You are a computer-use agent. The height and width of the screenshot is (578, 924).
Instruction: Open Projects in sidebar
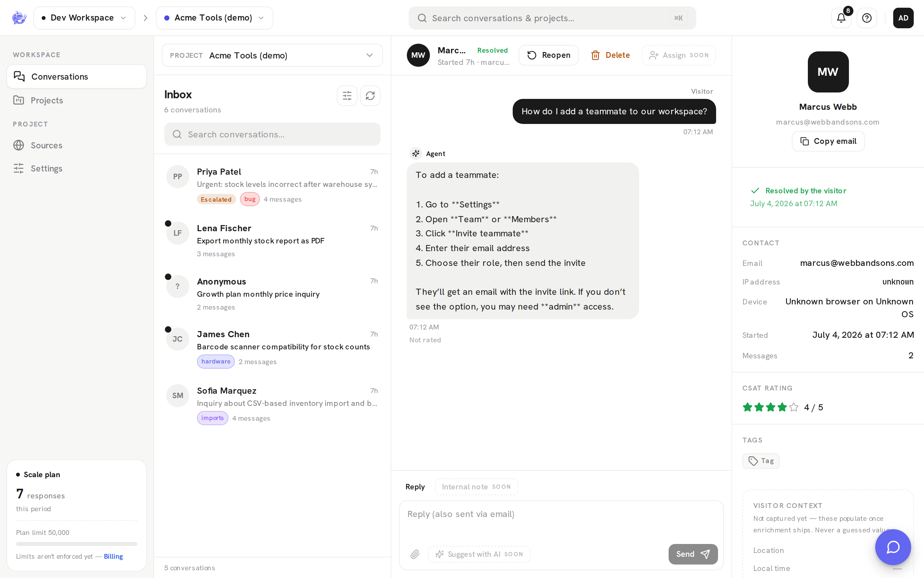point(77,100)
